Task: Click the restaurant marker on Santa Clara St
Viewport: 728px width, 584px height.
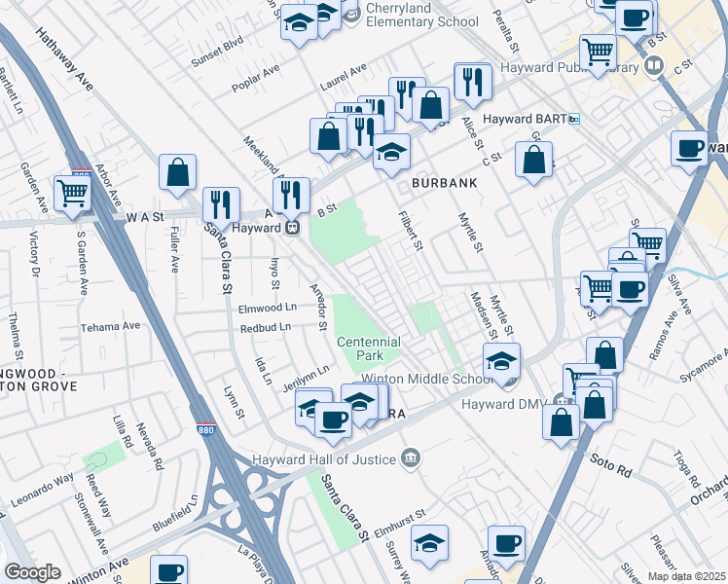Action: coord(222,206)
